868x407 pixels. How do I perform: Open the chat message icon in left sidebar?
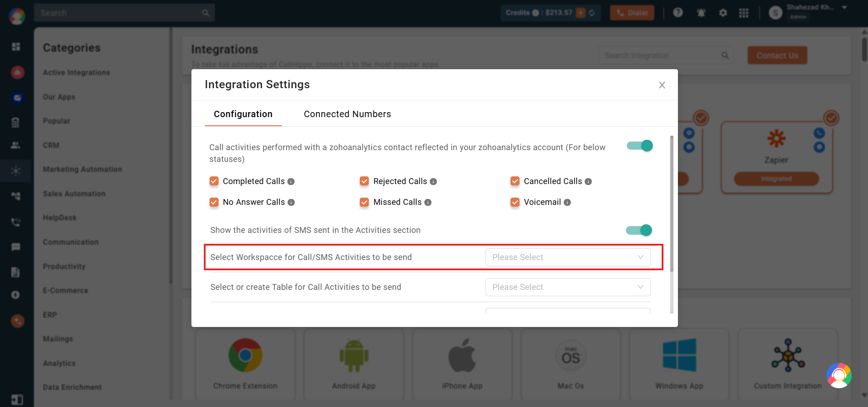coord(16,247)
